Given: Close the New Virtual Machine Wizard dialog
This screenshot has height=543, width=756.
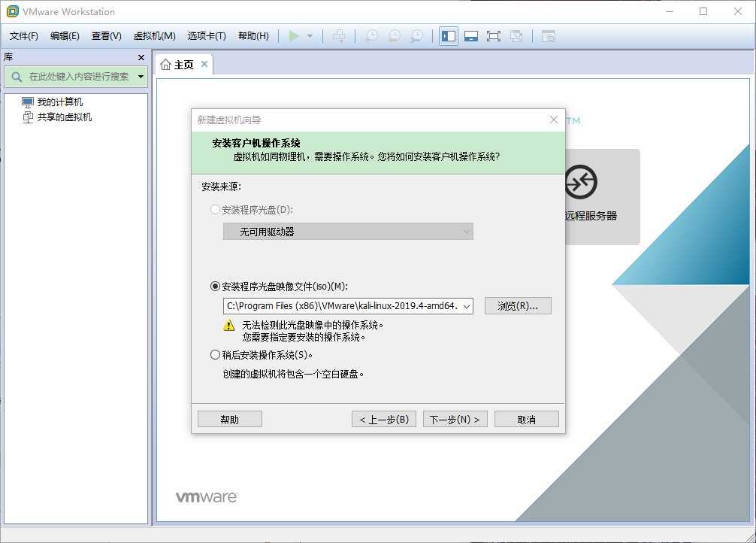Looking at the screenshot, I should point(554,120).
